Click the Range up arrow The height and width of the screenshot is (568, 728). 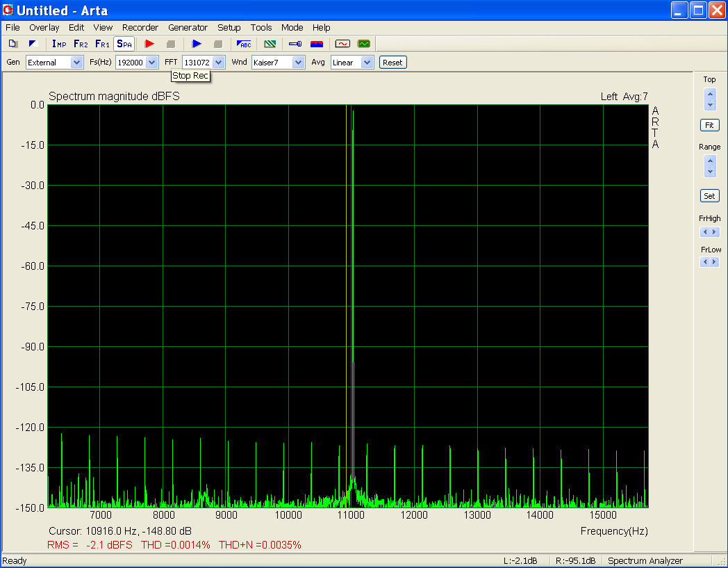(710, 161)
